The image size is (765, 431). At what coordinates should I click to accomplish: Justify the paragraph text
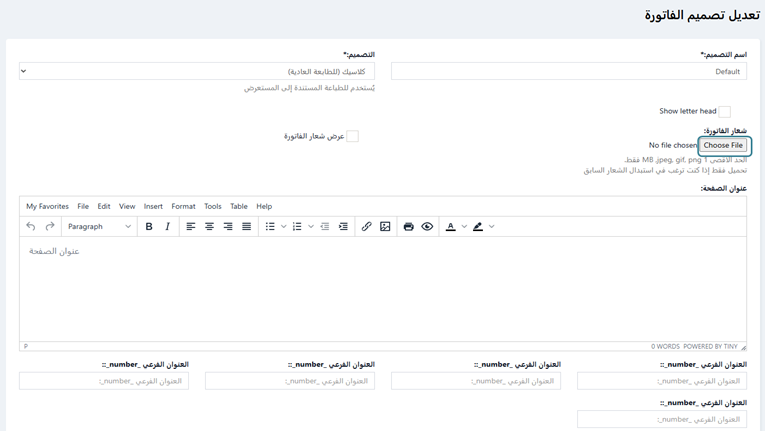click(x=247, y=227)
